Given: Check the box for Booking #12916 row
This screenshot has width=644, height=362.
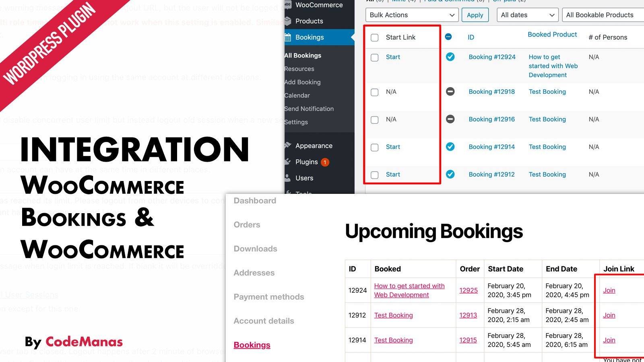Looking at the screenshot, I should point(375,120).
